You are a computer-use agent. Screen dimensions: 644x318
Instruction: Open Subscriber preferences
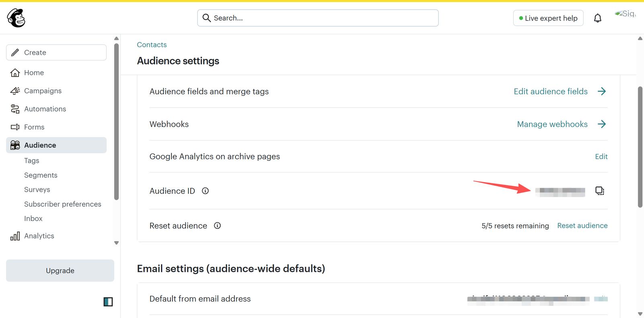pos(63,204)
